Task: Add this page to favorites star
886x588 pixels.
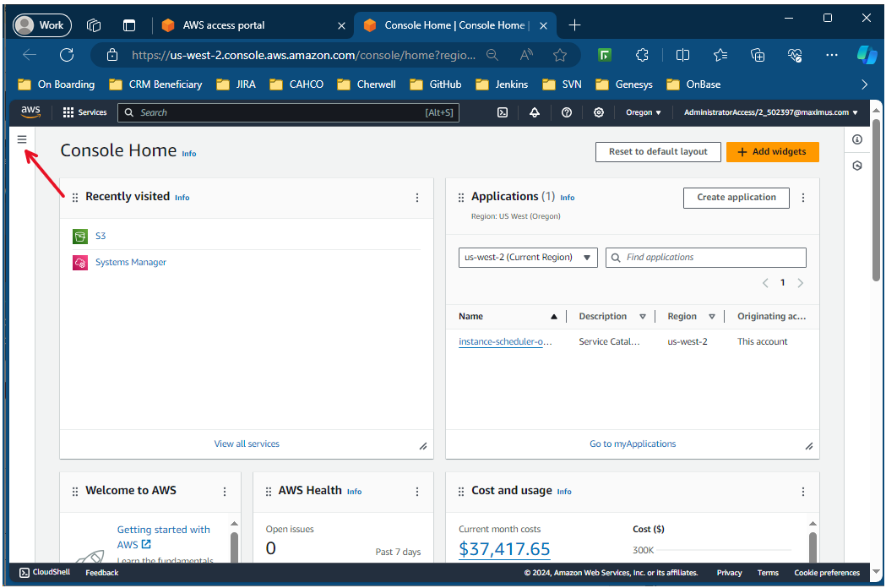Action: tap(560, 55)
